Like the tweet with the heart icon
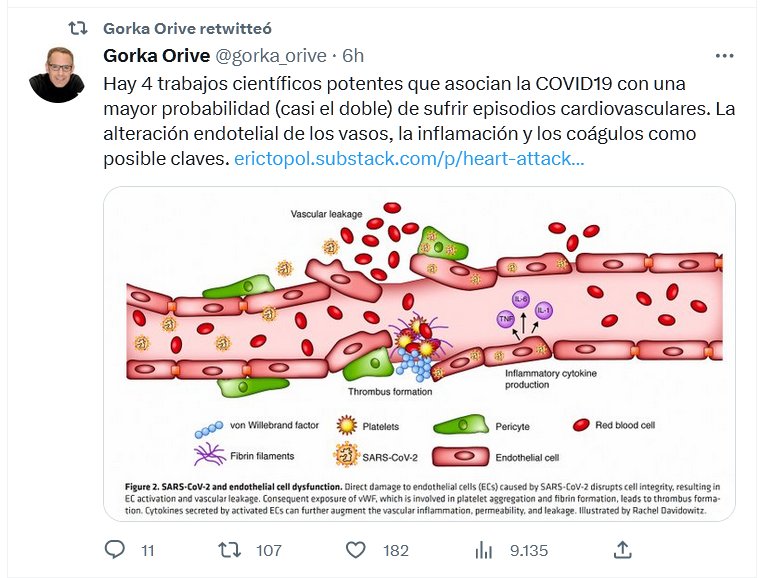Screen dimensions: 764x578 tap(355, 549)
